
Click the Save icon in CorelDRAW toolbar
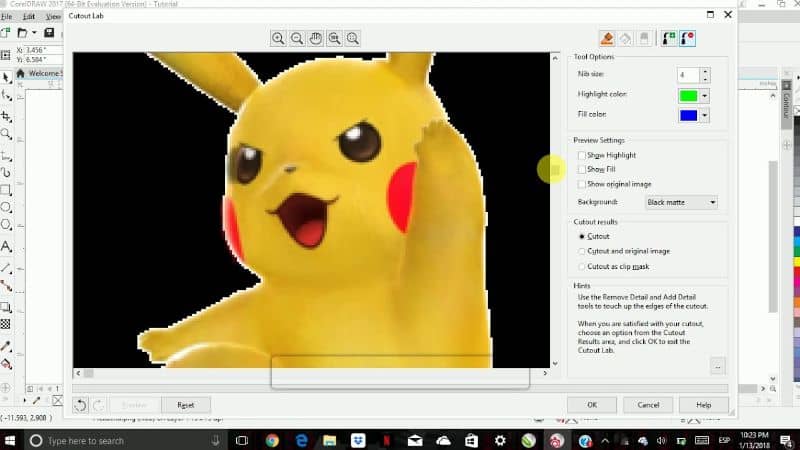tap(49, 33)
